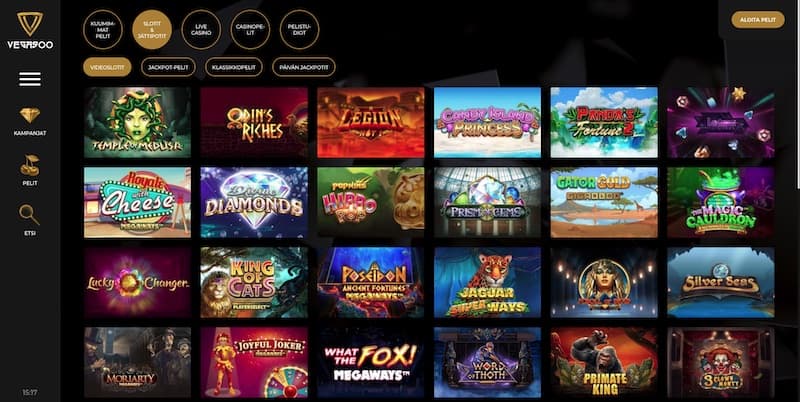Open the hamburger menu icon
Viewport: 800px width, 402px height.
pos(30,79)
